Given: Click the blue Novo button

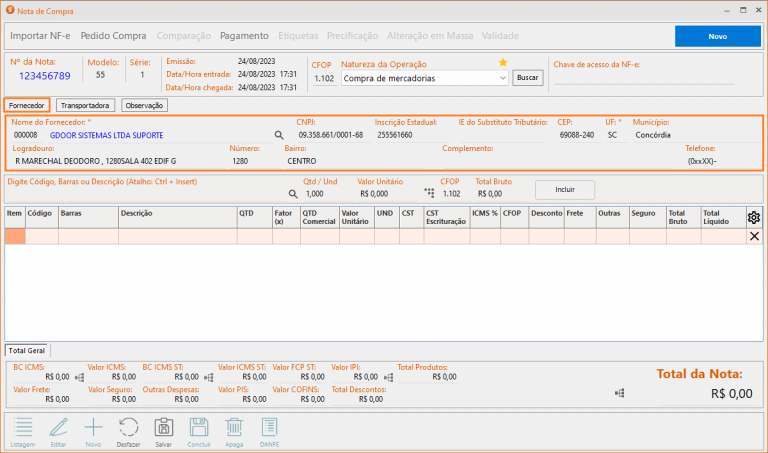Looking at the screenshot, I should pyautogui.click(x=718, y=36).
